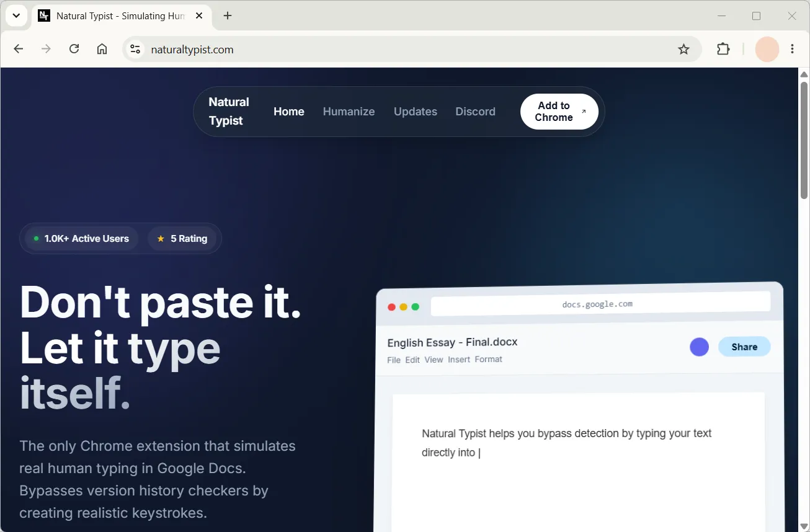Click the English Essay - Final.docx title
This screenshot has width=810, height=532.
452,342
